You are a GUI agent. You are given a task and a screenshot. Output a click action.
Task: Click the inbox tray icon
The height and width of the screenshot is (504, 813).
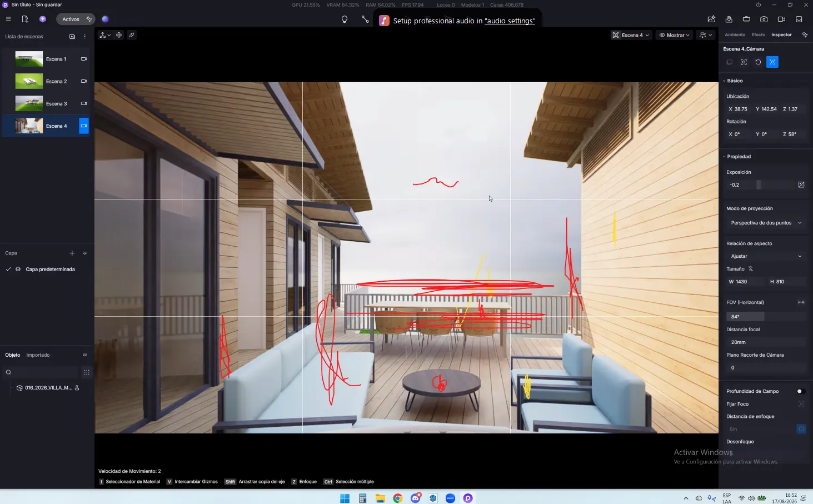point(799,19)
